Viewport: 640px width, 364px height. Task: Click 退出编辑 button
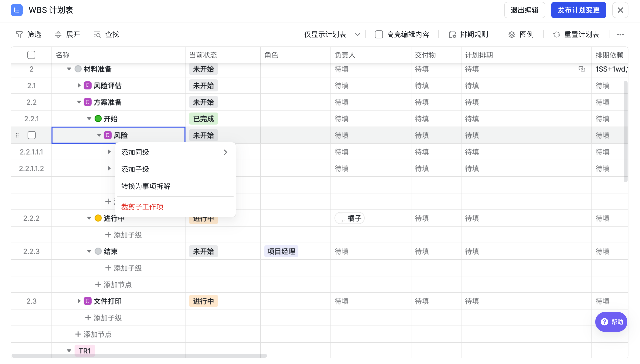point(524,10)
